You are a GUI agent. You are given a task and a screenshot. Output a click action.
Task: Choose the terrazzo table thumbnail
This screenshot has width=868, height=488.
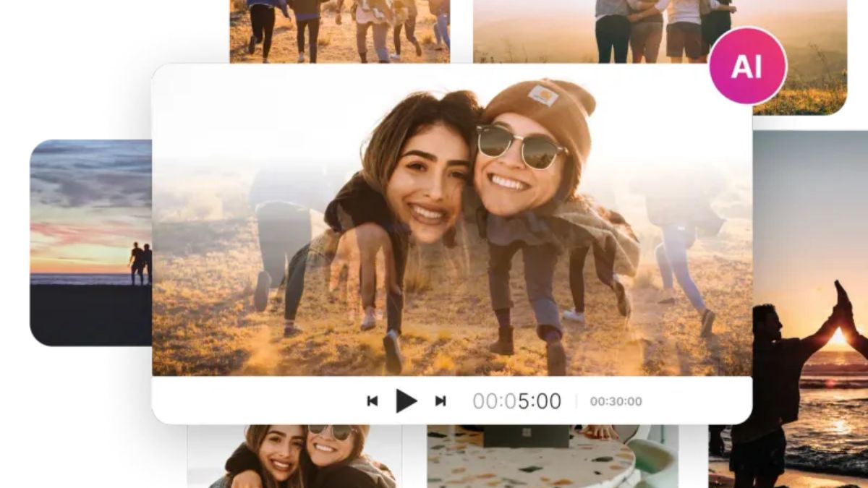tap(553, 456)
